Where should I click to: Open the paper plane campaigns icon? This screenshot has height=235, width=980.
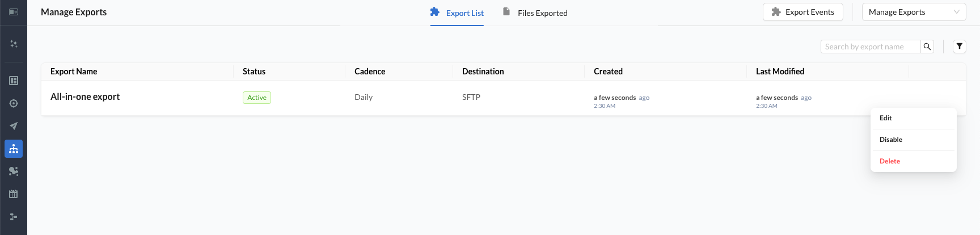(x=14, y=126)
